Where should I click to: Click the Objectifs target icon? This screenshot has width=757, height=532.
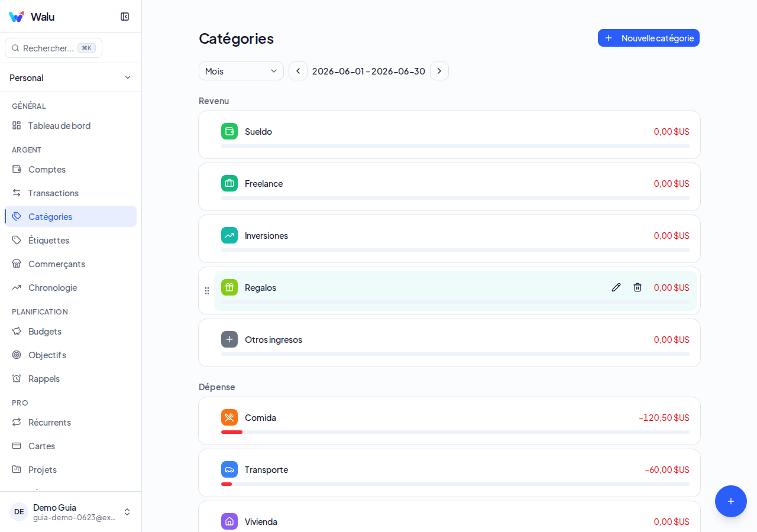(17, 355)
